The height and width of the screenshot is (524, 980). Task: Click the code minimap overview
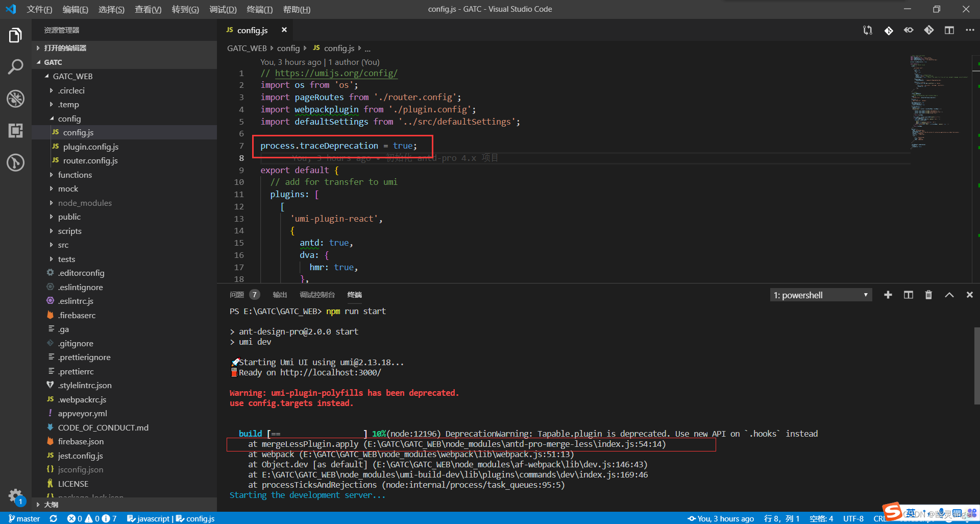pos(940,102)
